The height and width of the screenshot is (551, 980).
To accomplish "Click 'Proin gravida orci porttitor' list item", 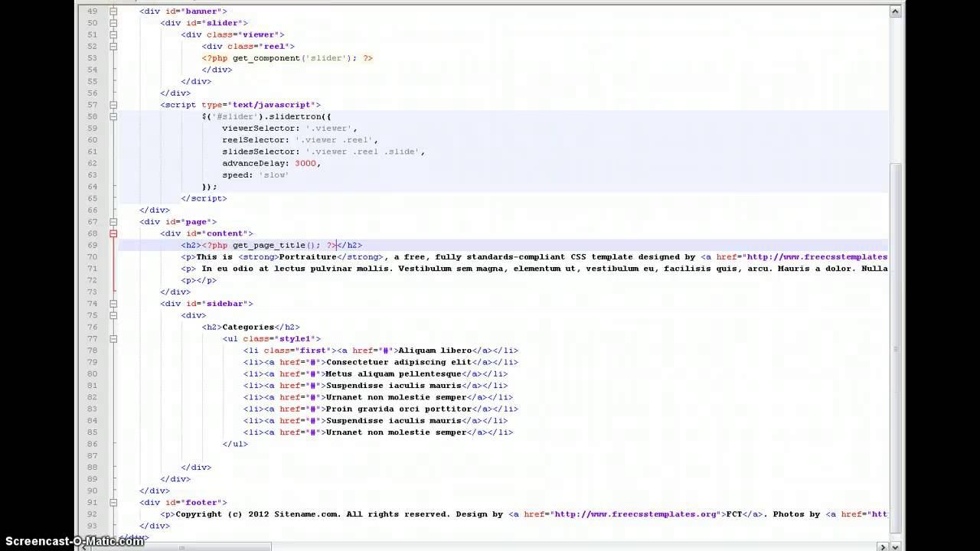I will click(399, 409).
